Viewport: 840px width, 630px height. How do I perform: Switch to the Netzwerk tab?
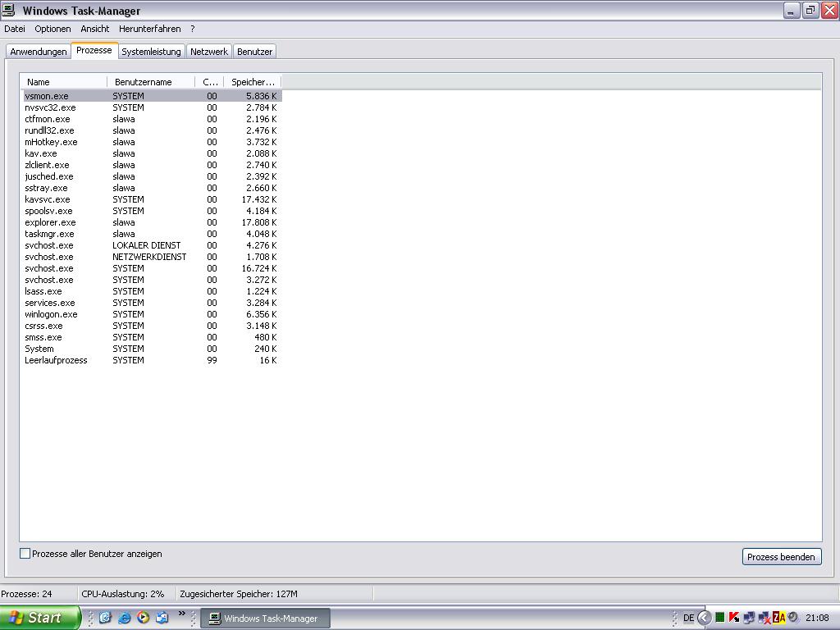[x=209, y=52]
